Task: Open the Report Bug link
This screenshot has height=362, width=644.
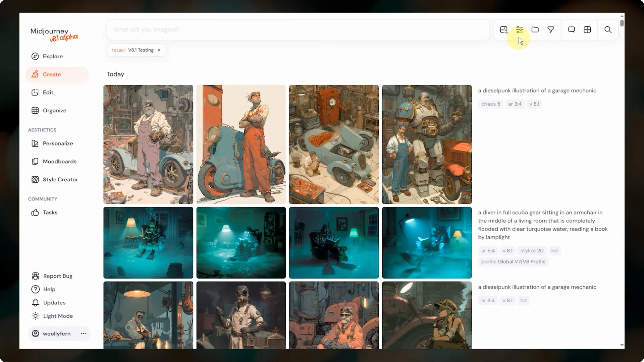Action: [57, 276]
